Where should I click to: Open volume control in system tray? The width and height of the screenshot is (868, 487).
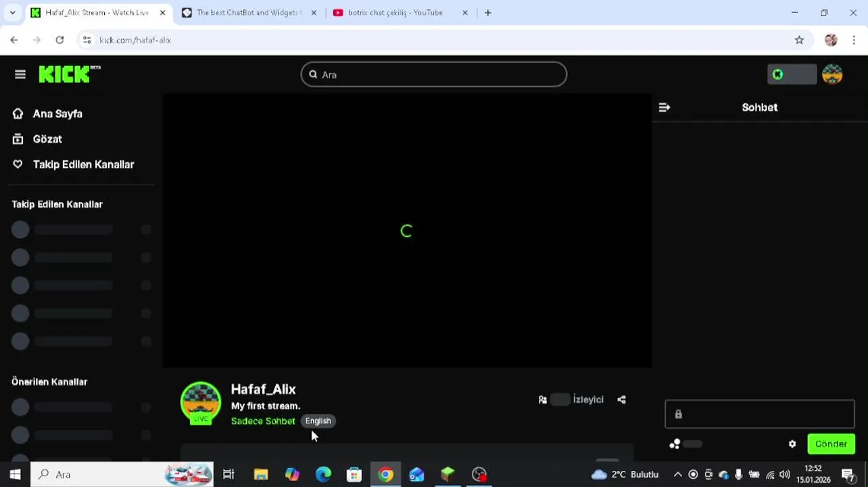point(785,475)
